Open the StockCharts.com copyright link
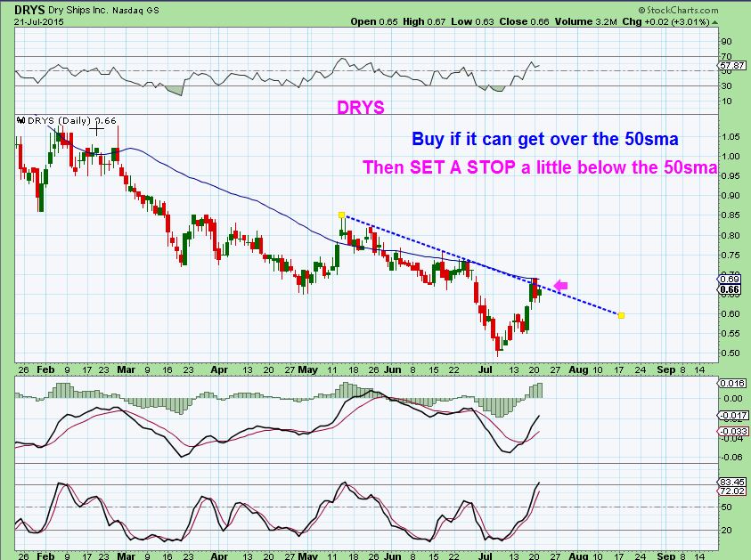Image resolution: width=751 pixels, height=560 pixels. point(678,10)
